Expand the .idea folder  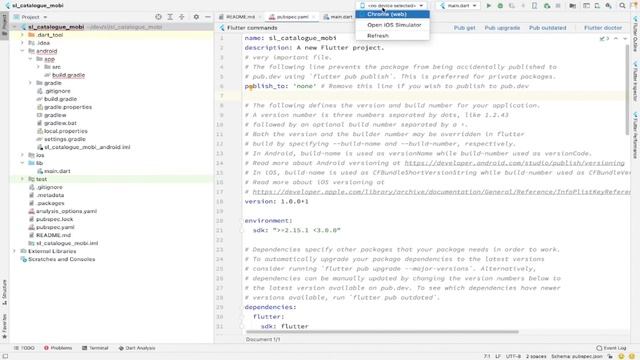tap(22, 43)
